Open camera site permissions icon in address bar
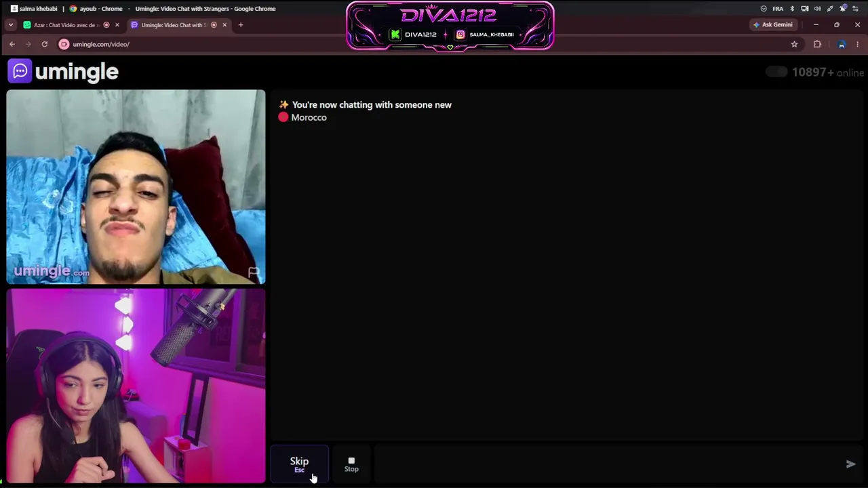This screenshot has width=868, height=488. coord(64,44)
